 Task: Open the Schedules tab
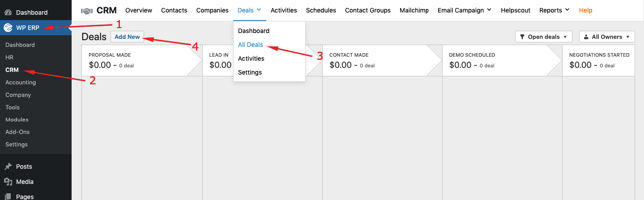point(321,10)
